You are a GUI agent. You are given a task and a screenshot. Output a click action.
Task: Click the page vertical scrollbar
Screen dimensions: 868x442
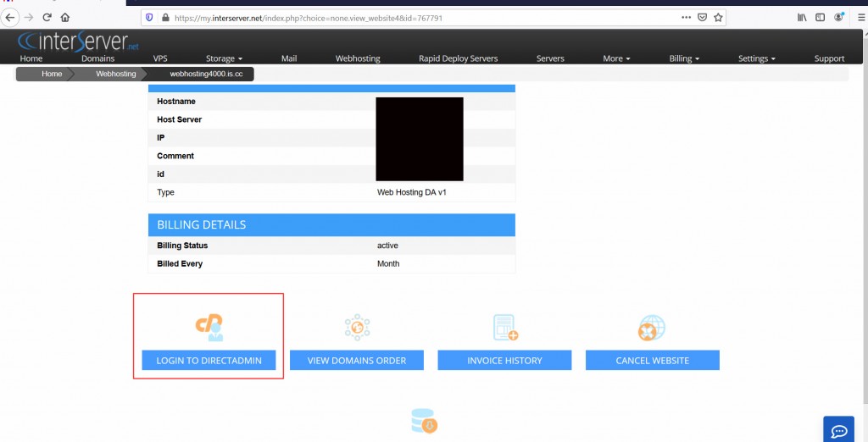tap(865, 221)
